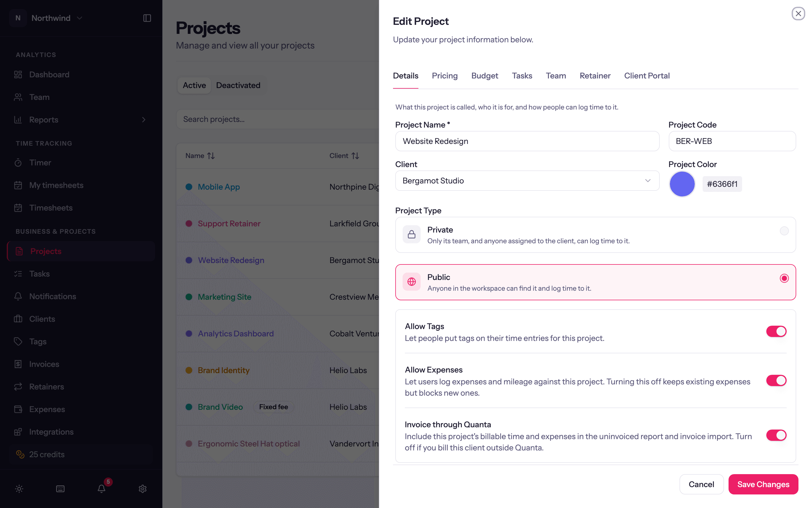
Task: Click the Cancel button
Action: 701,484
